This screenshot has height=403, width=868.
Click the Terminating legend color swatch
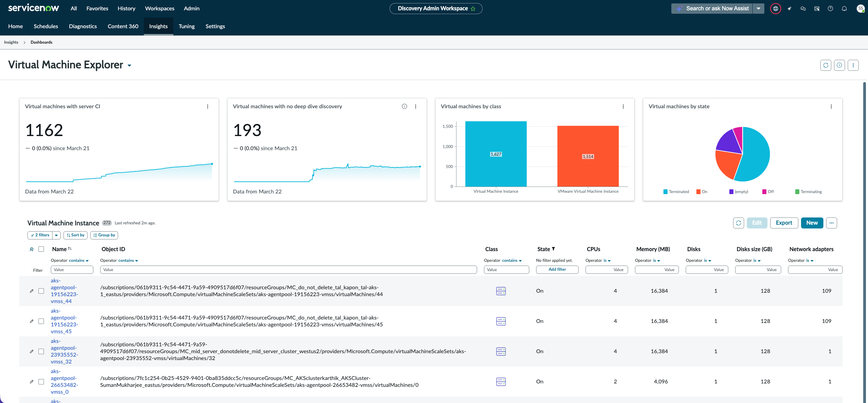pyautogui.click(x=797, y=192)
